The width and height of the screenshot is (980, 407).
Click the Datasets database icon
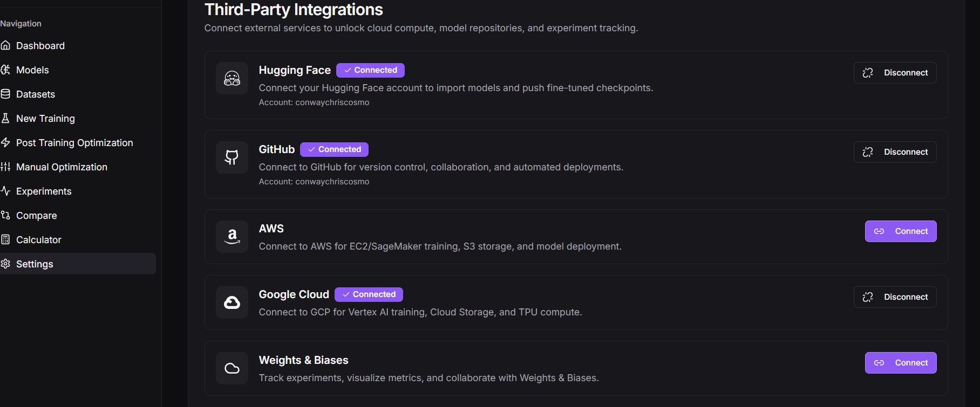tap(5, 94)
